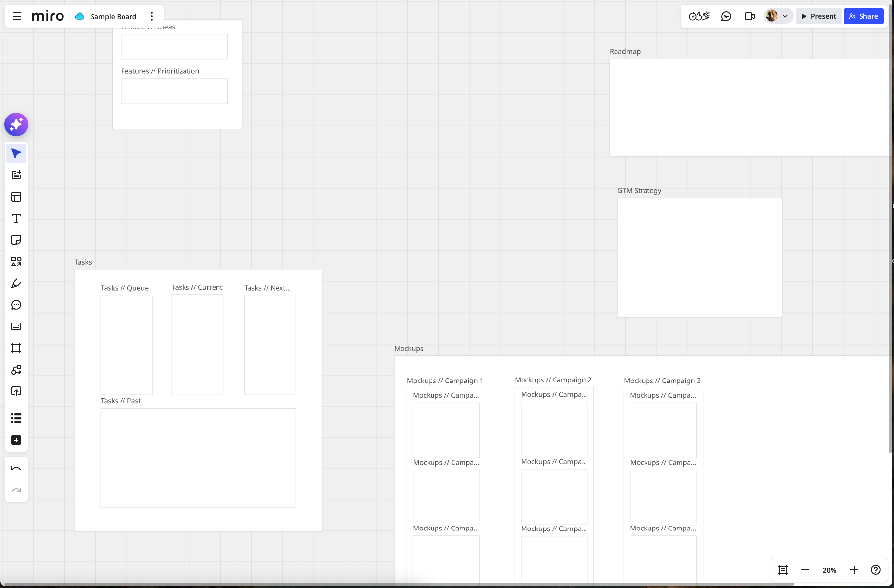
Task: Open board options next to Sample Board
Action: point(152,16)
